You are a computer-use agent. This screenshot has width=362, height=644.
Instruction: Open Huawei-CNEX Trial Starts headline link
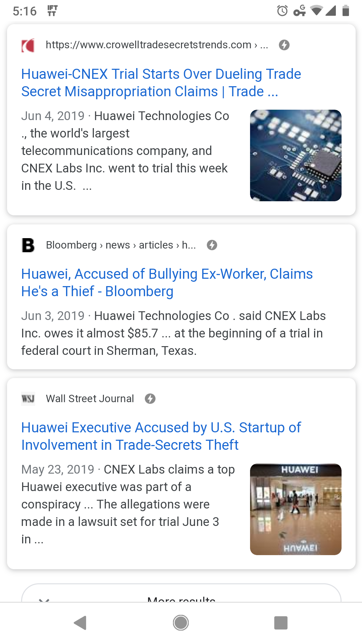(161, 83)
